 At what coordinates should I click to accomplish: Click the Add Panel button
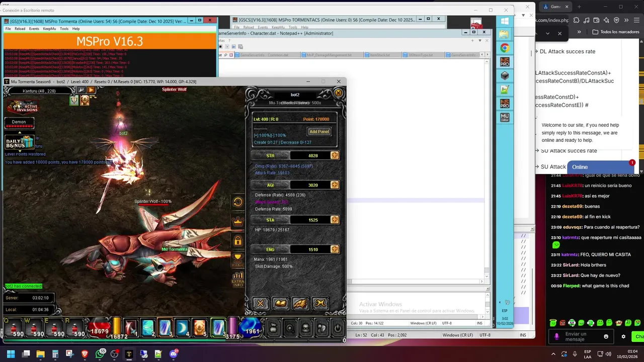(x=319, y=132)
